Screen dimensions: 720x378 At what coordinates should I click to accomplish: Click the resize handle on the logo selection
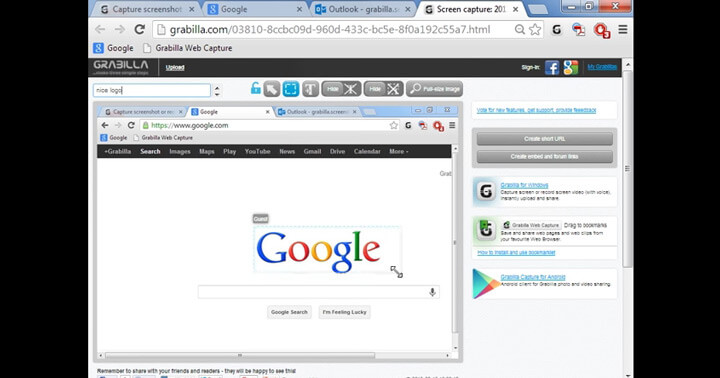[397, 272]
